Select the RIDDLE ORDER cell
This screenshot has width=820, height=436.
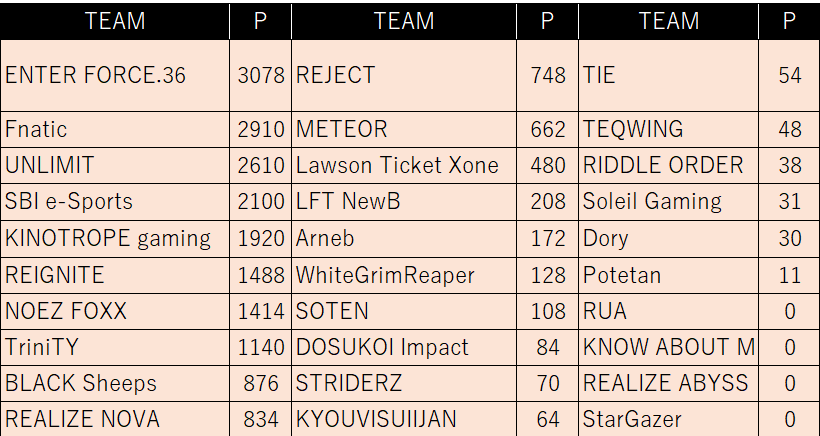663,165
